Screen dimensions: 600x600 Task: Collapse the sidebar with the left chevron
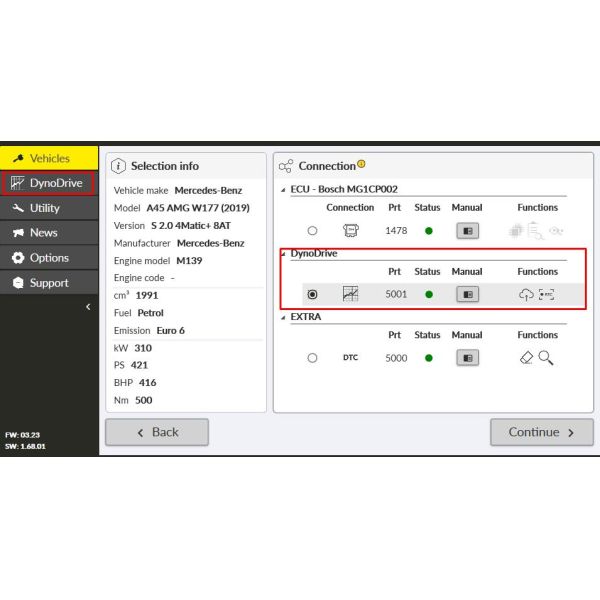click(87, 307)
